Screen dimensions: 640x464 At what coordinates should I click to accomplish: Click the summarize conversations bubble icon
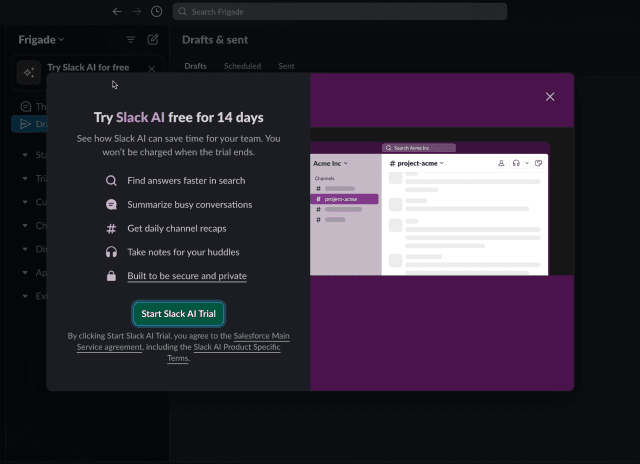(111, 204)
